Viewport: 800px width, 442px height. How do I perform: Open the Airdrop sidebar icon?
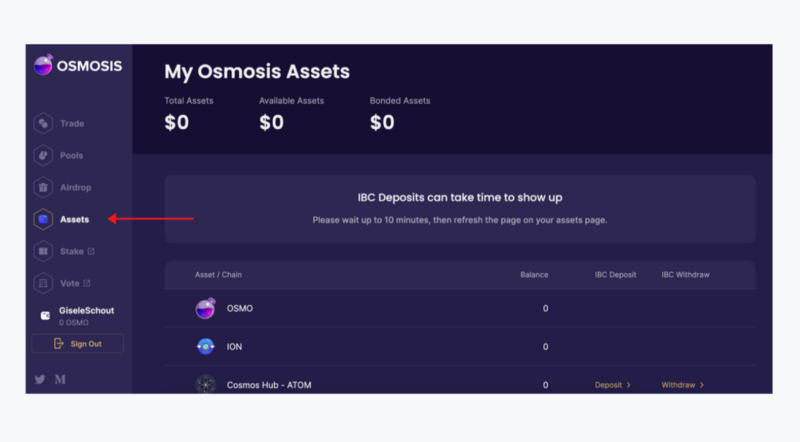(x=43, y=188)
